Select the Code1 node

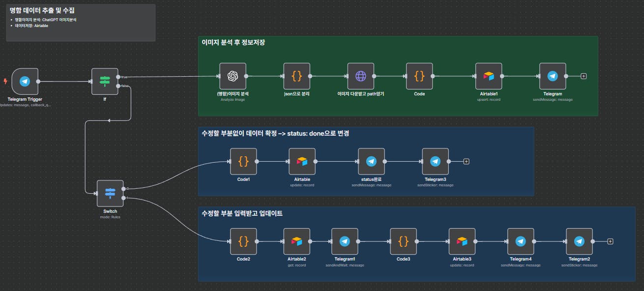[x=243, y=161]
